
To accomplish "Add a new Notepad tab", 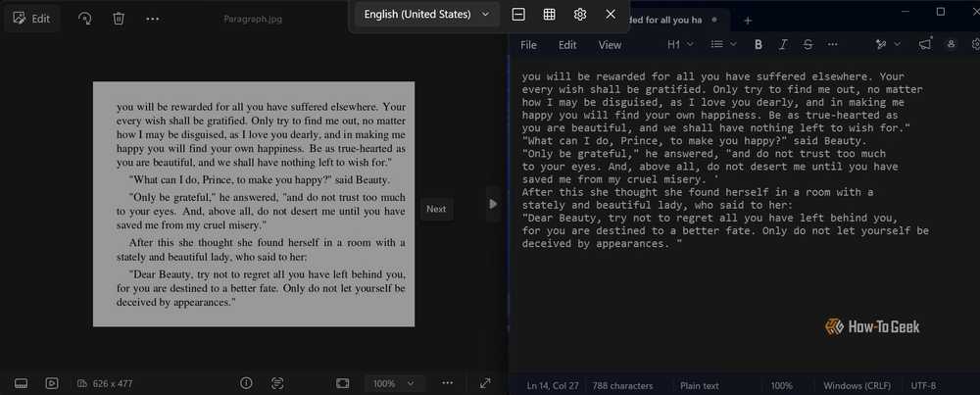I will [x=748, y=20].
